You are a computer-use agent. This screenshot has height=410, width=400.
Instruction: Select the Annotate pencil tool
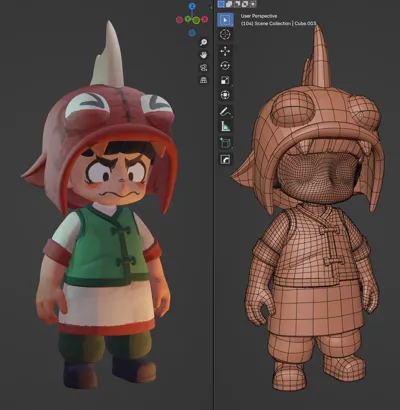pyautogui.click(x=225, y=111)
